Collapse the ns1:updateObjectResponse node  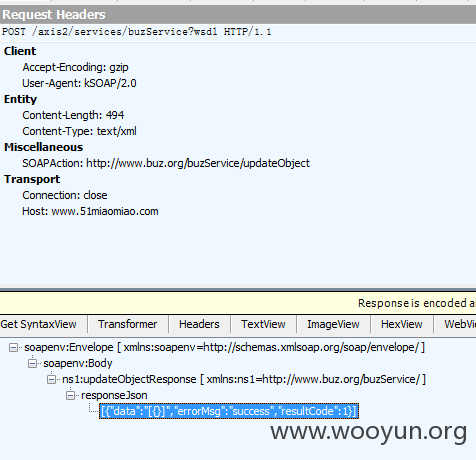(51, 379)
